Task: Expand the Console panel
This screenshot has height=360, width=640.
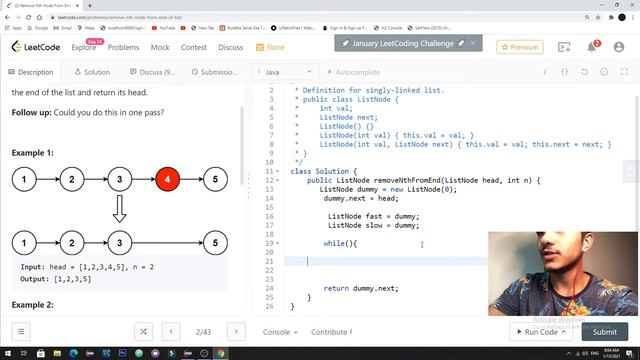Action: coord(280,332)
